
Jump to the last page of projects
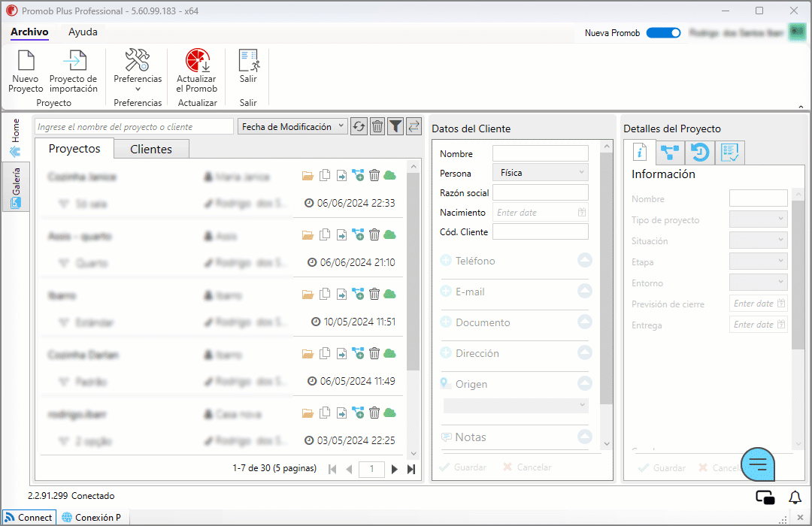click(x=411, y=469)
